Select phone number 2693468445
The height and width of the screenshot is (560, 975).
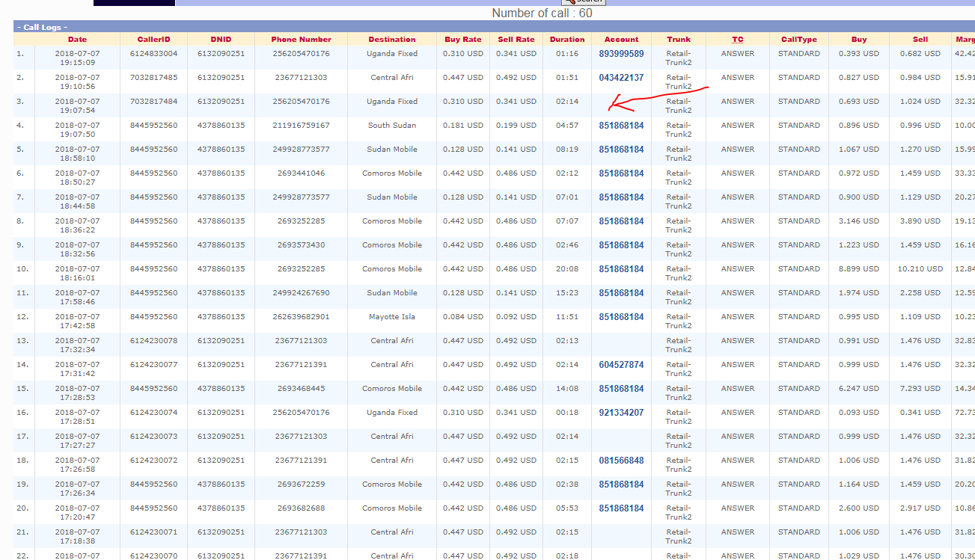click(302, 389)
